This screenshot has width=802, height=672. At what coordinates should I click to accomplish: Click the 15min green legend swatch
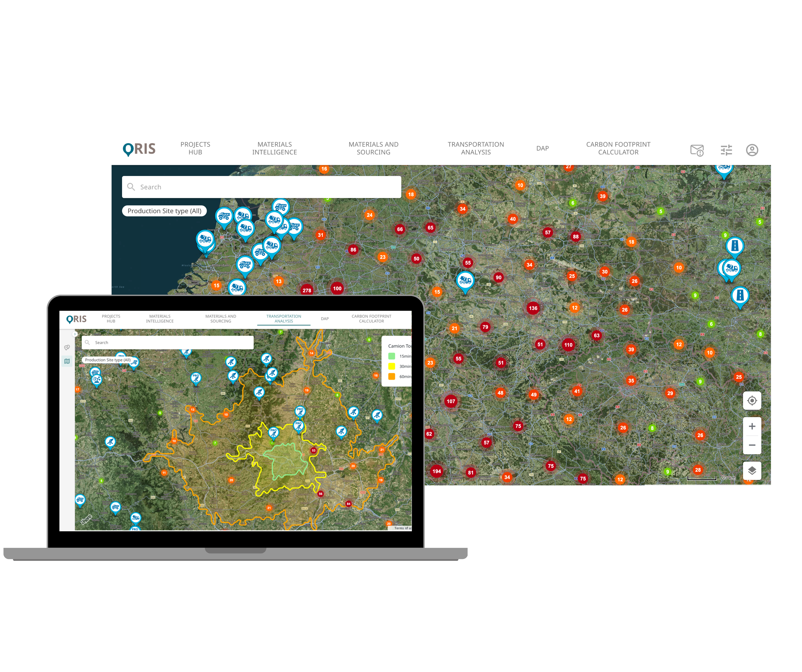(391, 356)
